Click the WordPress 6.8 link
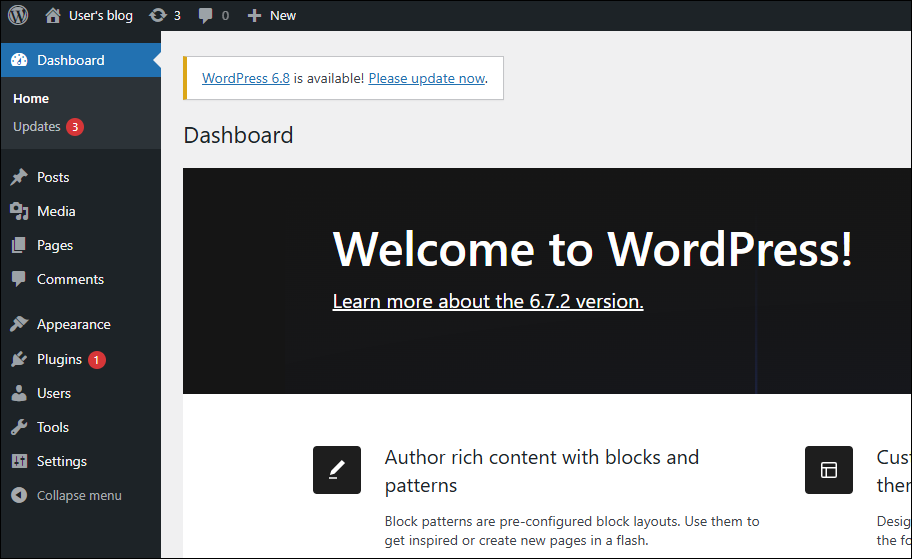 pos(245,78)
